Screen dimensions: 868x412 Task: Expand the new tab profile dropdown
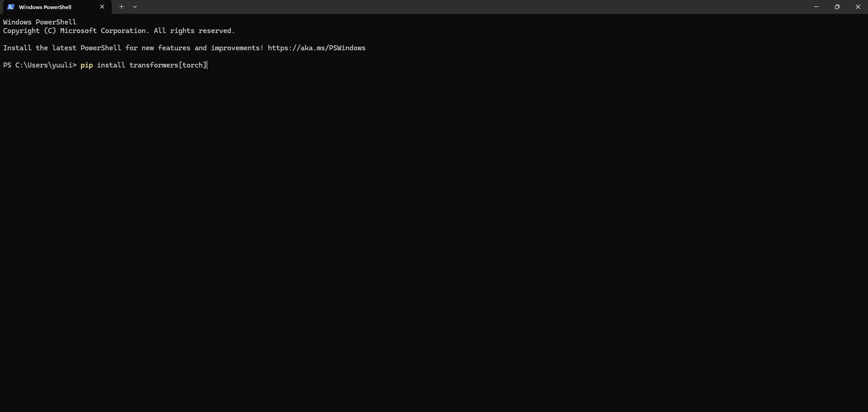pos(135,7)
